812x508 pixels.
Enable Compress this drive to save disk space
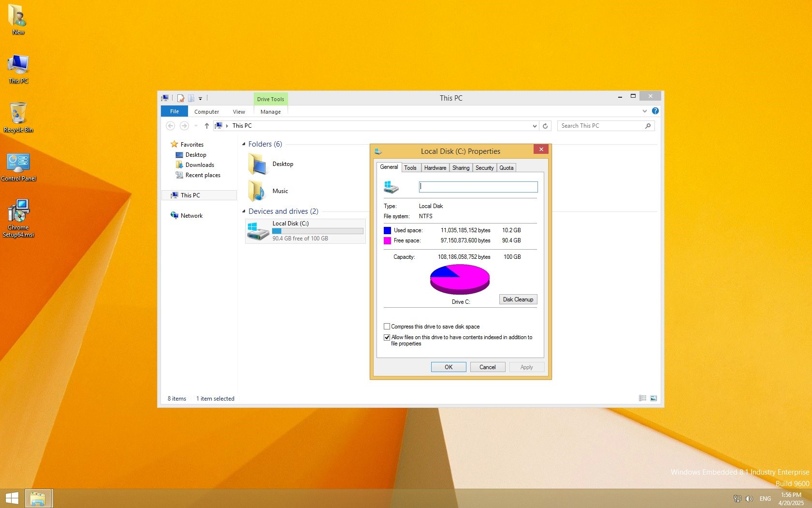[387, 327]
